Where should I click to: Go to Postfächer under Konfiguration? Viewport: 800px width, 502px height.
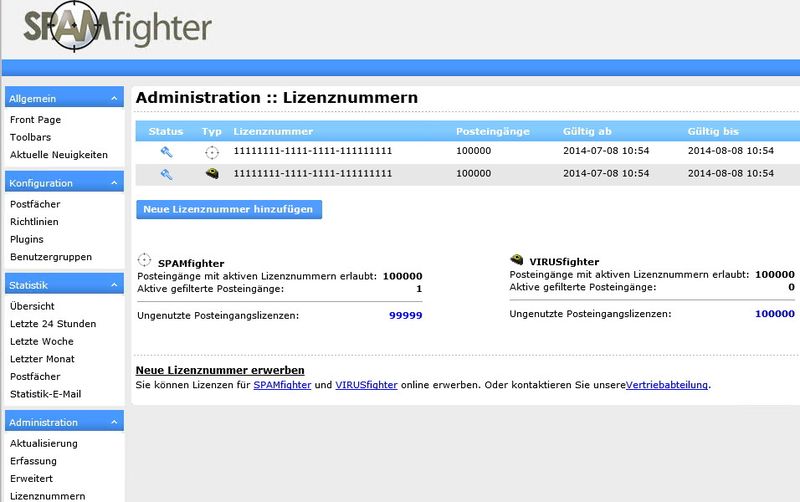tap(35, 204)
